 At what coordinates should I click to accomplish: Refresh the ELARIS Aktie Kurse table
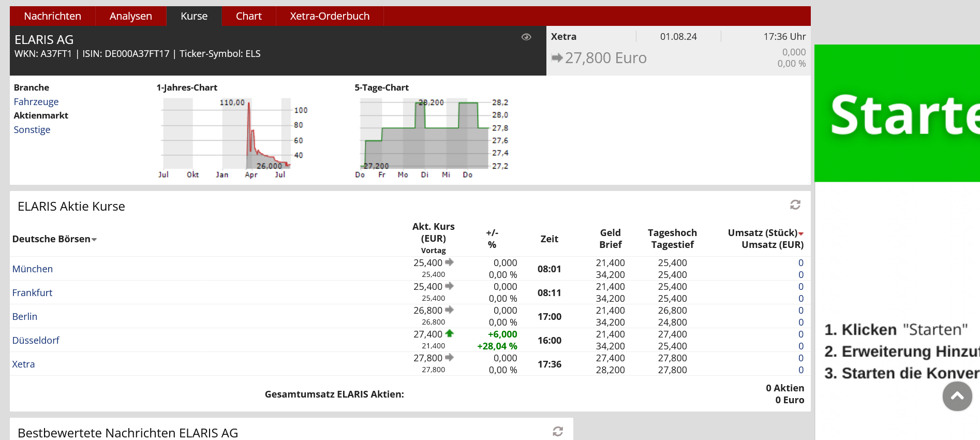[x=795, y=205]
